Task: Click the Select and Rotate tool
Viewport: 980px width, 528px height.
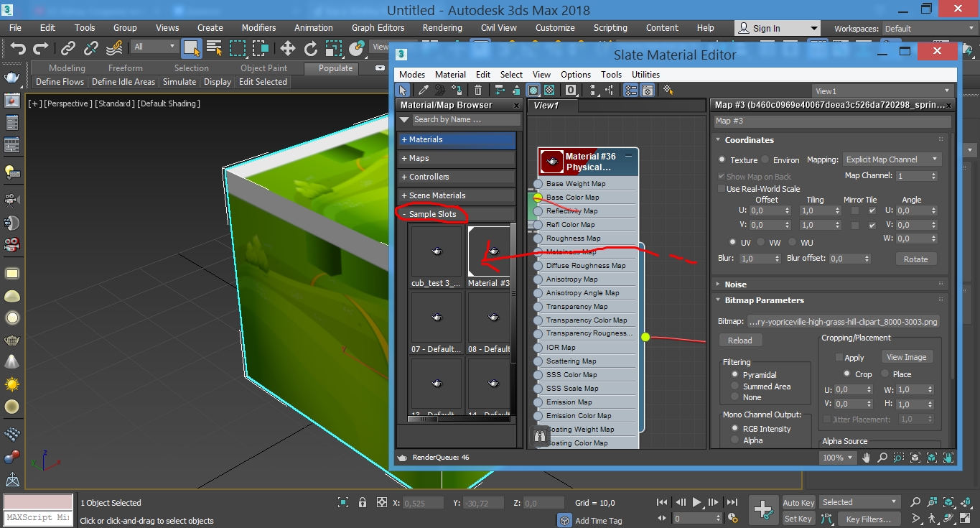Action: coord(311,48)
